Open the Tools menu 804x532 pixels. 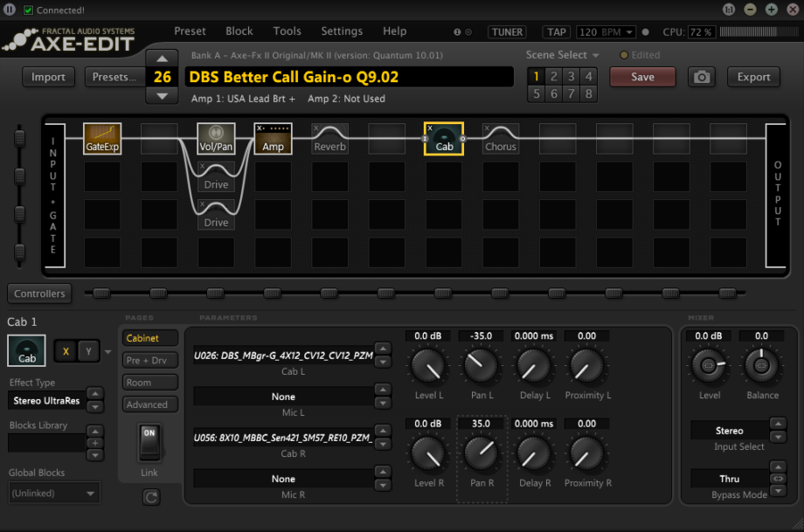pyautogui.click(x=287, y=31)
